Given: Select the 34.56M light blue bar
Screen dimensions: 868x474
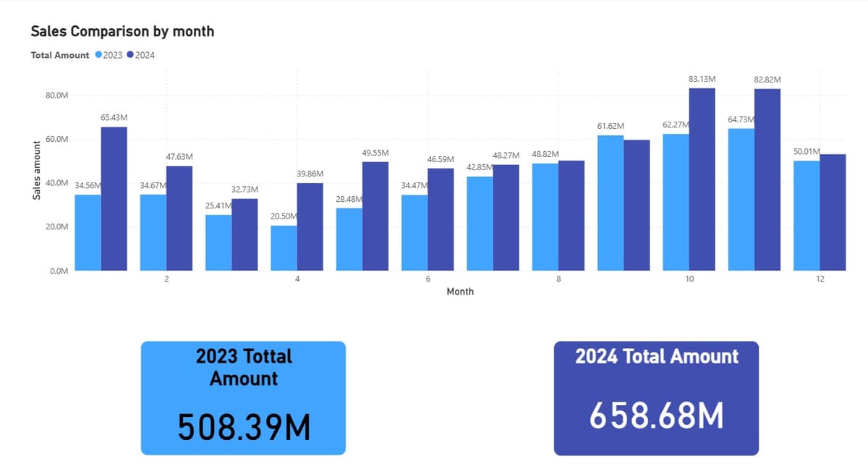Looking at the screenshot, I should [88, 233].
